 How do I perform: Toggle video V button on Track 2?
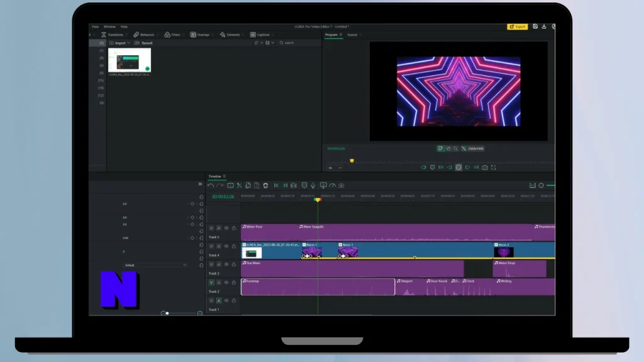211,282
